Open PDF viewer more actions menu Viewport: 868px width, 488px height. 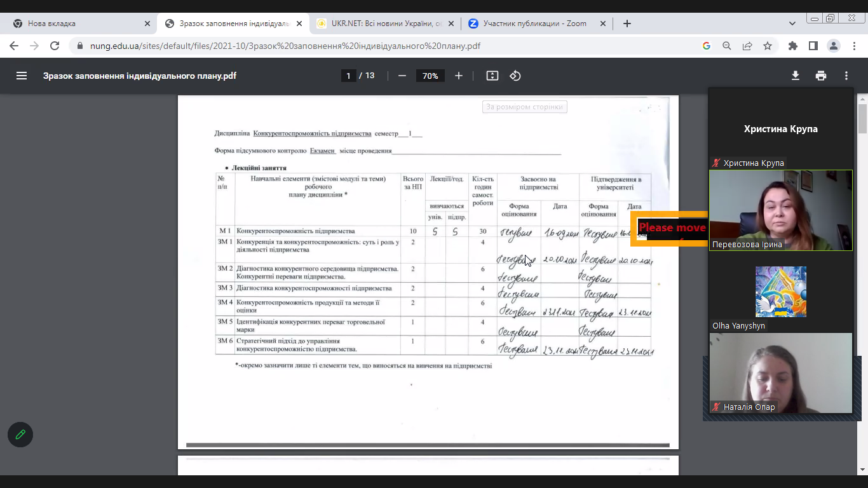(x=846, y=76)
